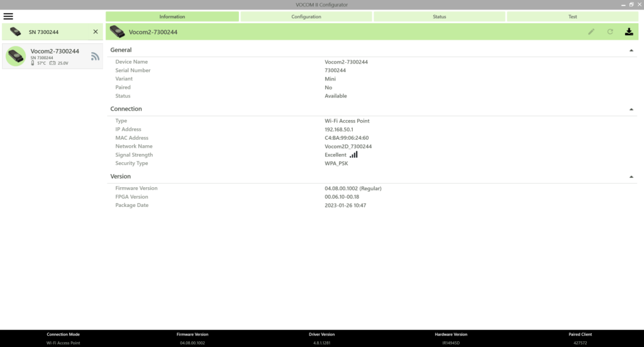This screenshot has height=347, width=644.
Task: Click the edit pencil icon in the device header
Action: tap(591, 31)
